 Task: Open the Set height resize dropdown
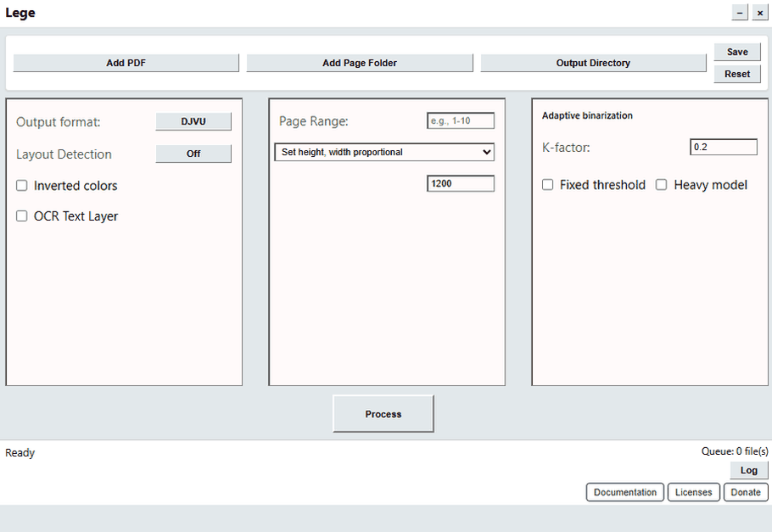pos(383,152)
